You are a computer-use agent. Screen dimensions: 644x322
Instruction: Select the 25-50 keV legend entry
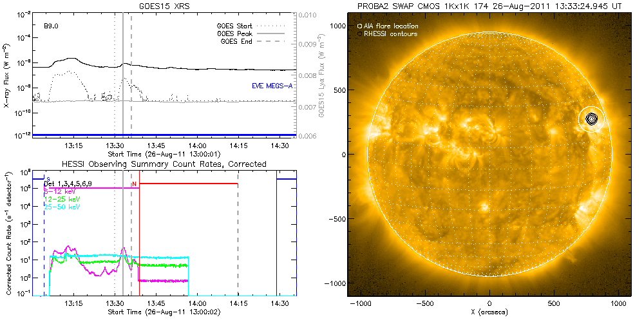point(59,207)
